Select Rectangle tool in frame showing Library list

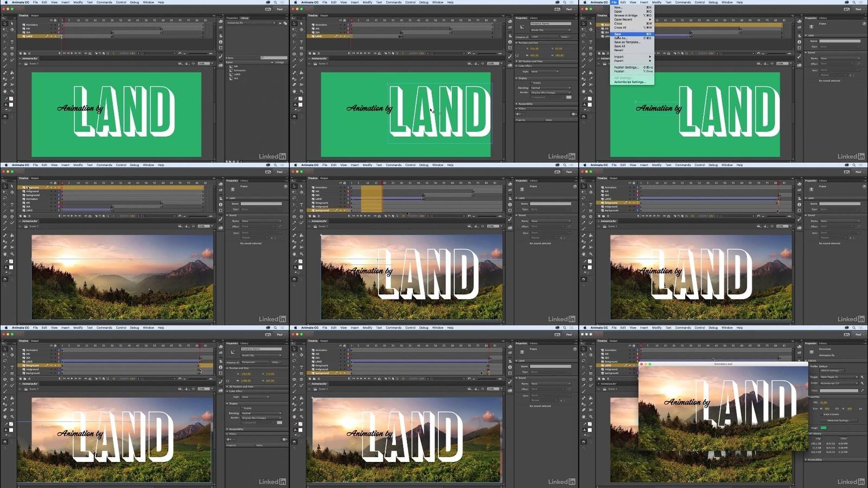click(x=12, y=48)
